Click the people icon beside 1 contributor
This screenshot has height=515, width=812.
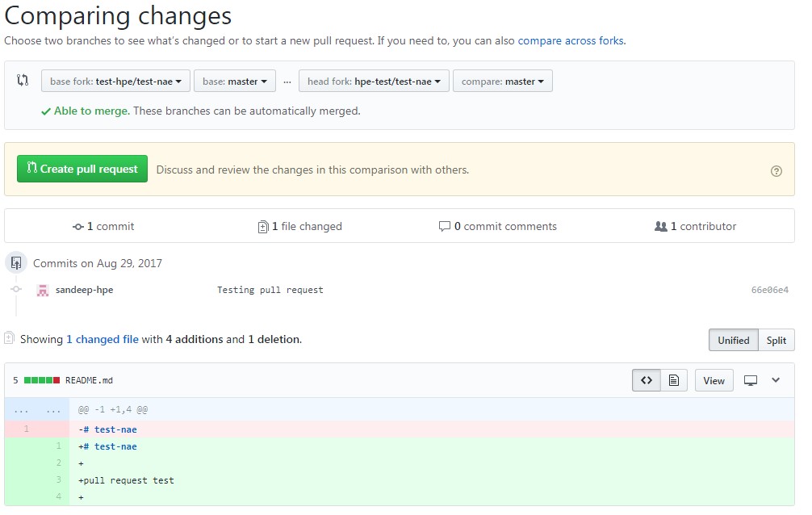tap(661, 226)
